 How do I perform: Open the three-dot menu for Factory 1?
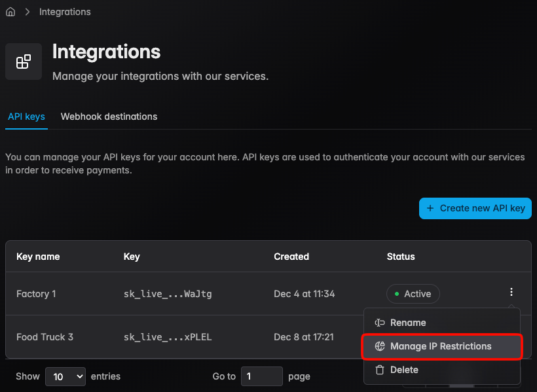511,293
